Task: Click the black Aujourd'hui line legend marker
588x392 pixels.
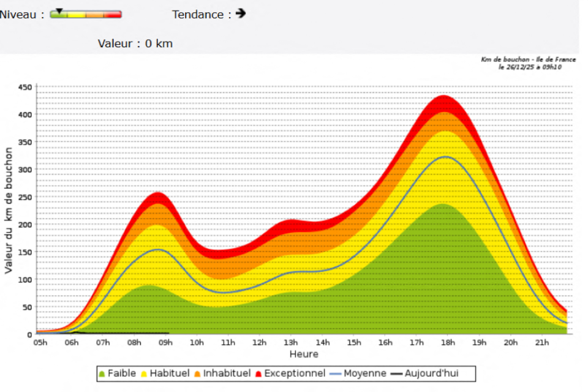Action: 397,374
